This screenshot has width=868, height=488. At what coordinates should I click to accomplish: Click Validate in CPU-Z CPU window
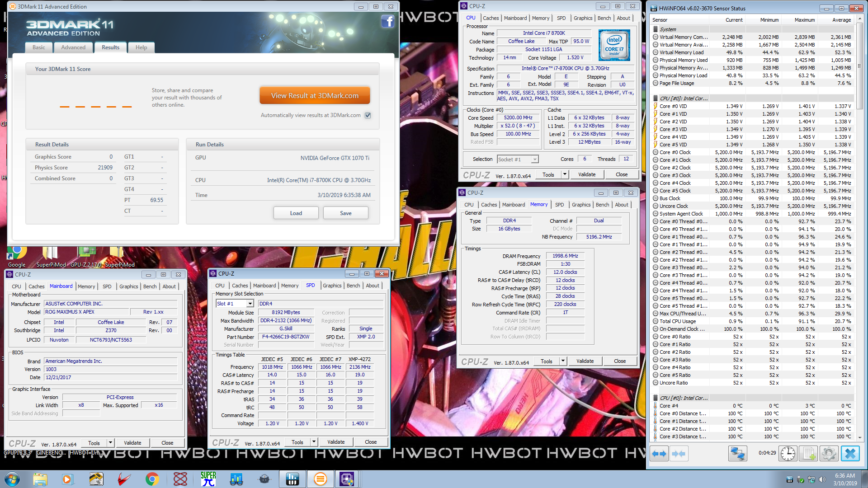click(x=587, y=174)
